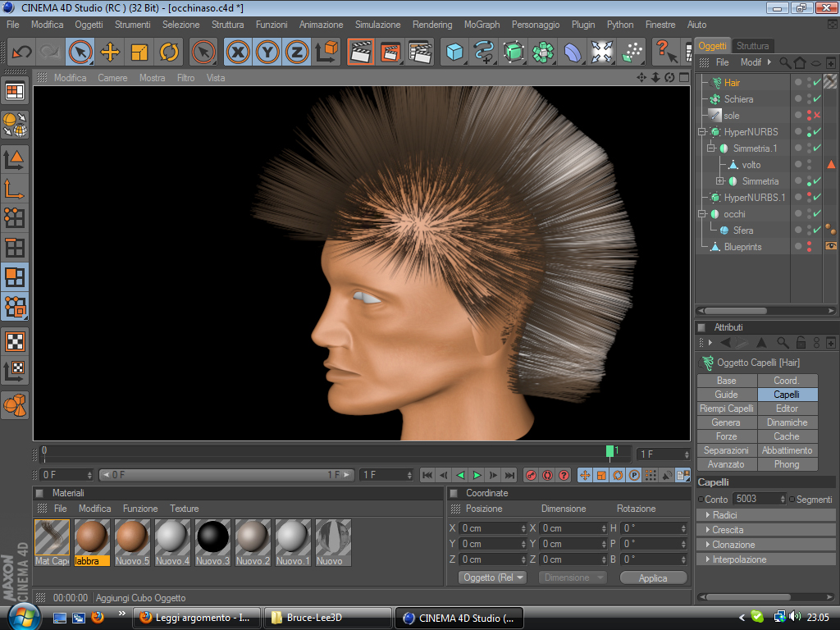This screenshot has width=840, height=630.
Task: Select the Rotate tool icon
Action: tap(169, 52)
